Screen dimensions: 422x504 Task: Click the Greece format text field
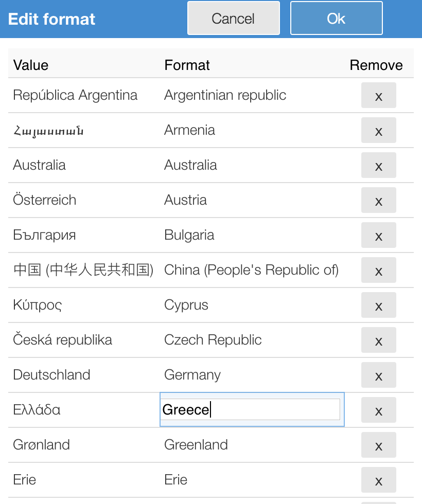tap(251, 410)
